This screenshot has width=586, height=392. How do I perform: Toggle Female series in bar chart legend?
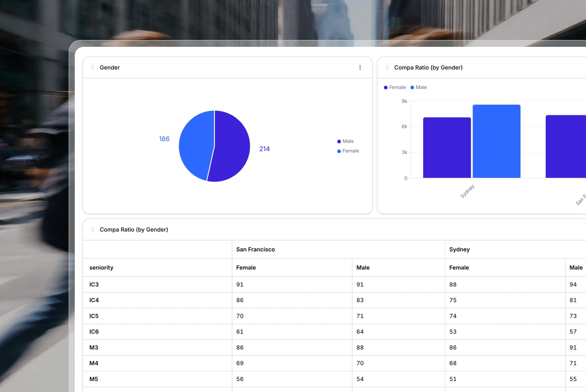[x=395, y=87]
